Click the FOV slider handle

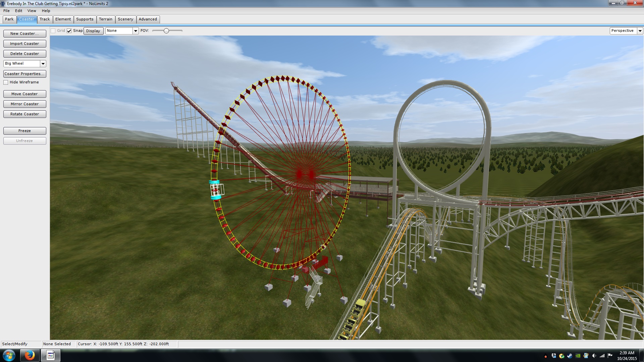[x=166, y=31]
